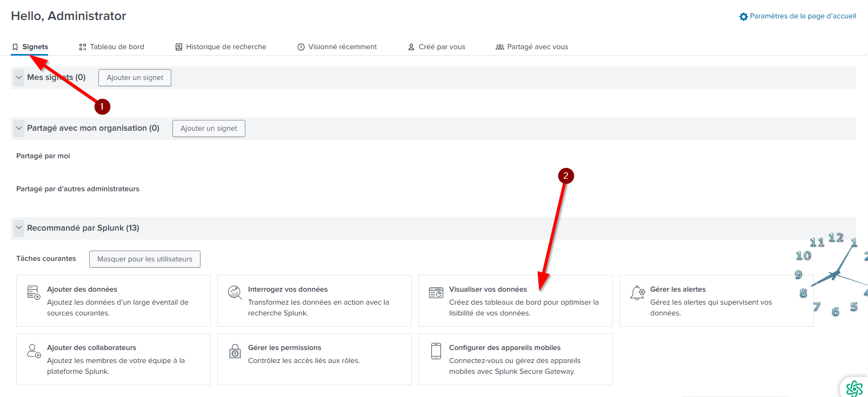Open the Historique de recherche tab

(x=221, y=47)
